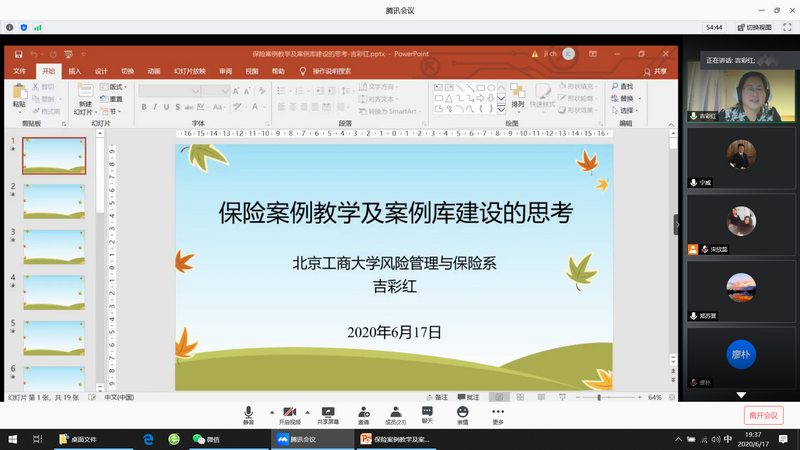Open the 聊天 chat panel
The width and height of the screenshot is (800, 450).
tap(427, 413)
